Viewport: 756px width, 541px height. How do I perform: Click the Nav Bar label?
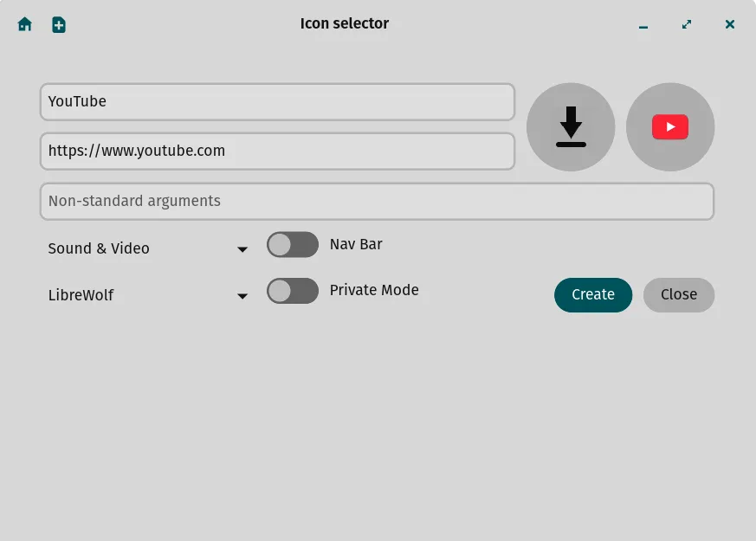coord(356,244)
